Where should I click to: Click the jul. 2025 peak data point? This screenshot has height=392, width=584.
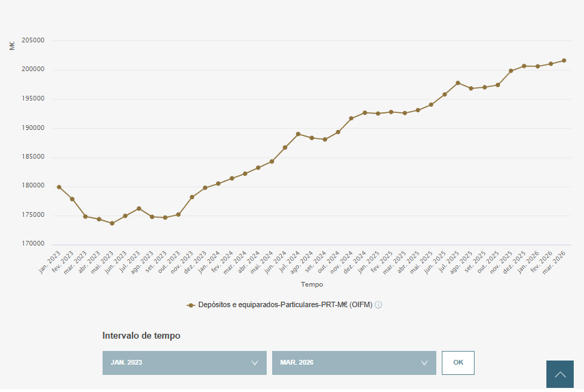[457, 83]
